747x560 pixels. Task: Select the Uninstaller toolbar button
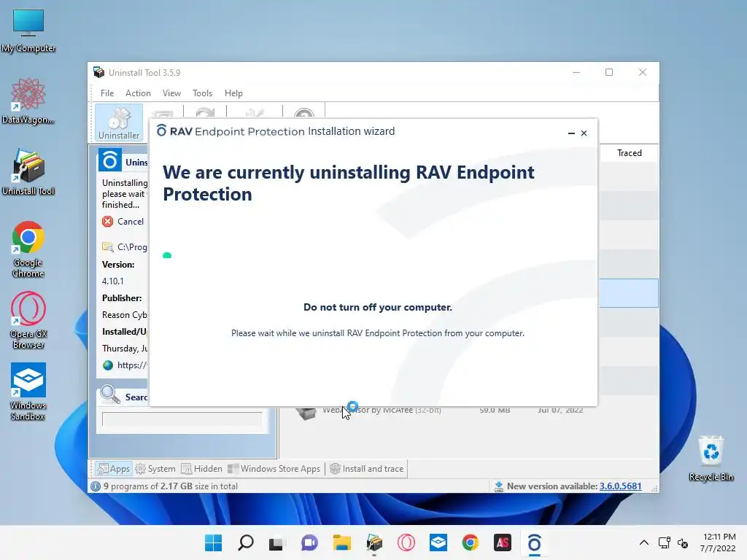coord(119,123)
